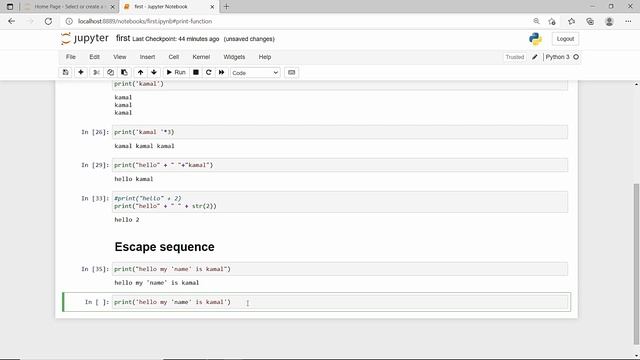The image size is (640, 360).
Task: Open browser tab actions menu icon
Action: click(x=10, y=7)
